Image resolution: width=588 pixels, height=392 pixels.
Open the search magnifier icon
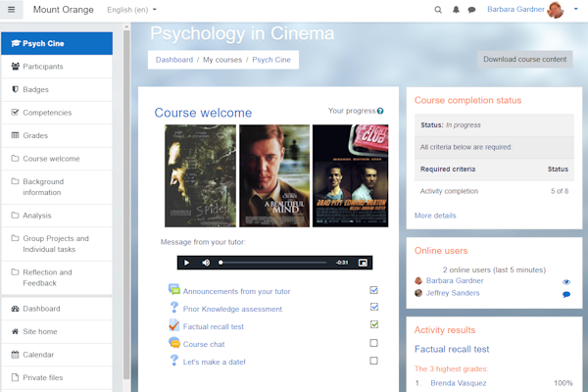[x=438, y=10]
